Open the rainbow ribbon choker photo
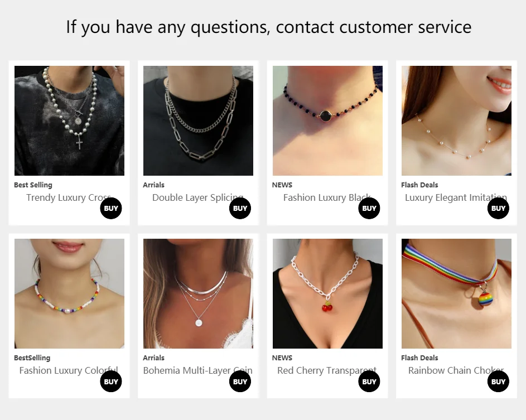The width and height of the screenshot is (526, 420). point(457,293)
